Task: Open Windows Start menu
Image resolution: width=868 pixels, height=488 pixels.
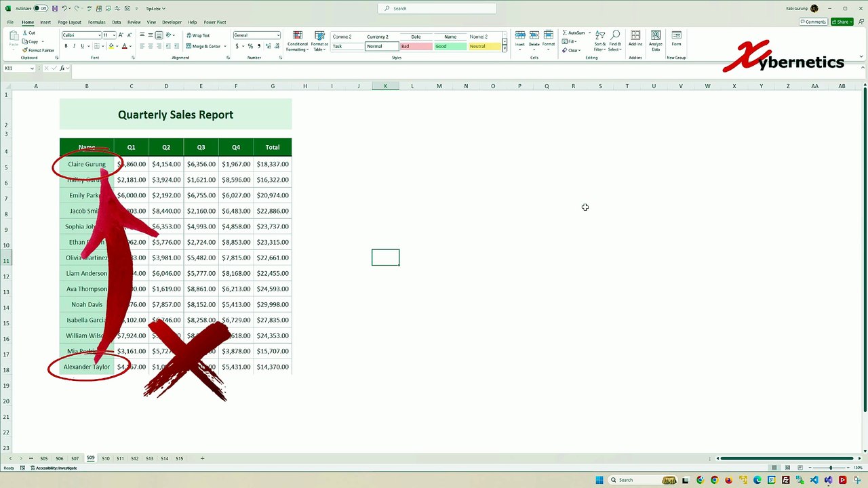Action: click(x=599, y=481)
